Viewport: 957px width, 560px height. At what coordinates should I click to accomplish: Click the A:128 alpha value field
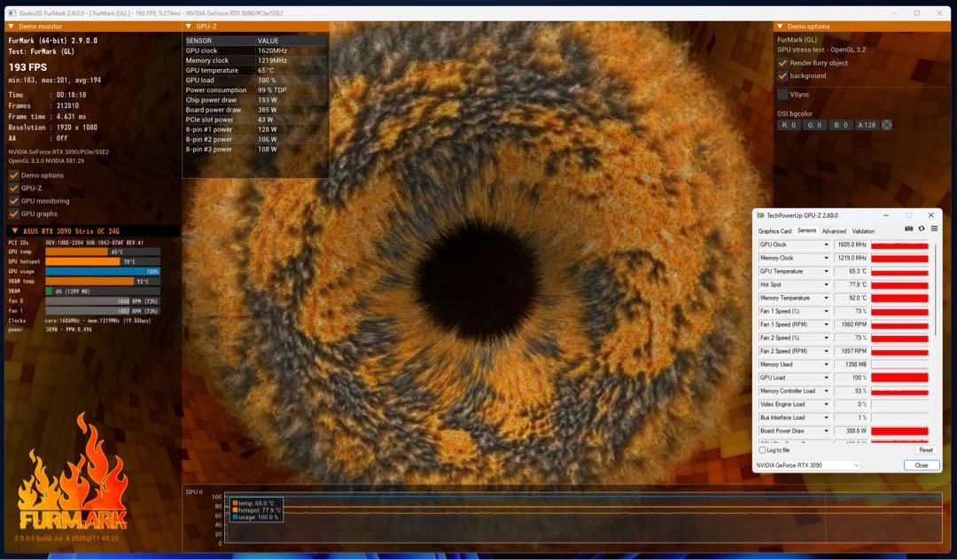pyautogui.click(x=867, y=125)
